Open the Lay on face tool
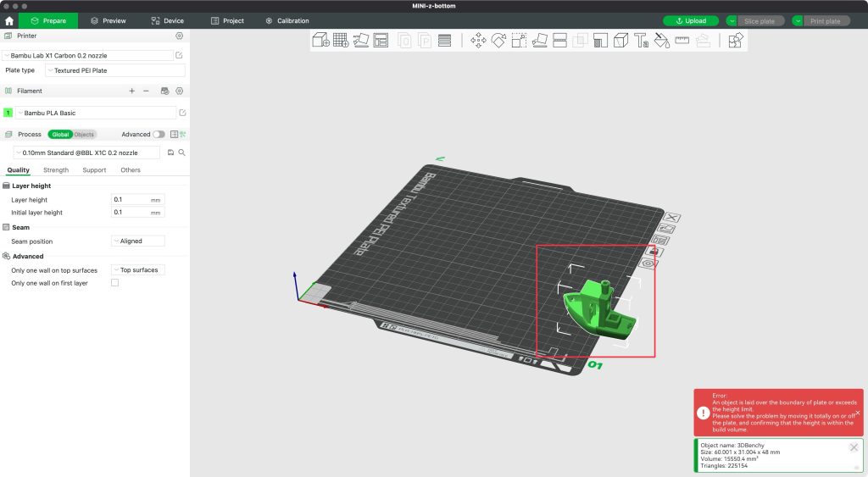Image resolution: width=868 pixels, height=477 pixels. [539, 40]
